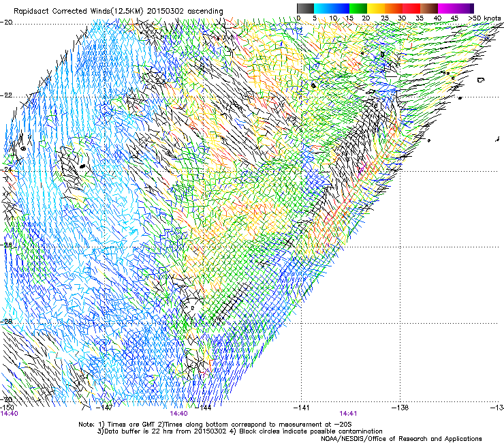The width and height of the screenshot is (504, 443).
Task: Pick the yellow 20-25 knots legend swatch
Action: (x=376, y=8)
